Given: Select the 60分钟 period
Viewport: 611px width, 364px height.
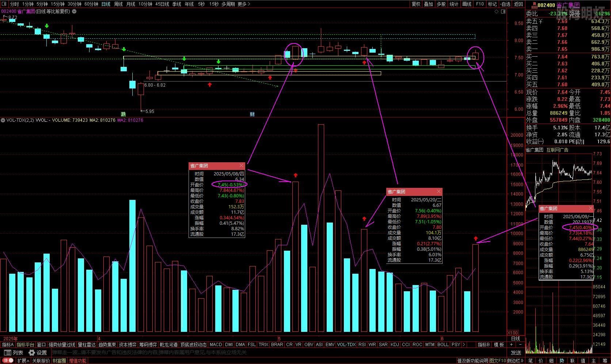Looking at the screenshot, I should tap(91, 4).
